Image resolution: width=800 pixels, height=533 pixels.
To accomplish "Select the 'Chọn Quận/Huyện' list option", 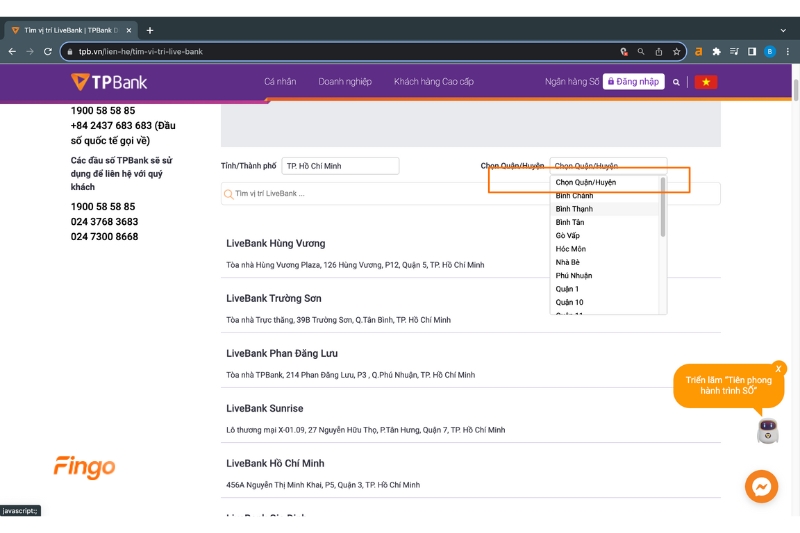I will pos(605,182).
